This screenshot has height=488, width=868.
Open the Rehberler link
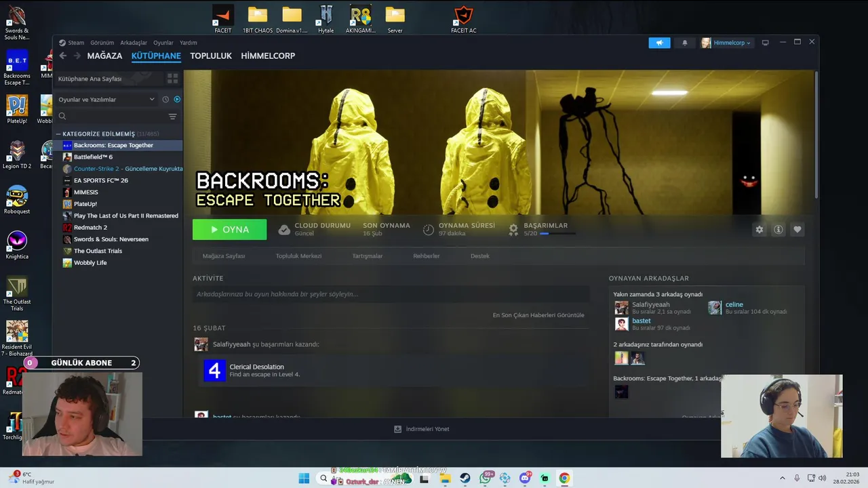(427, 256)
